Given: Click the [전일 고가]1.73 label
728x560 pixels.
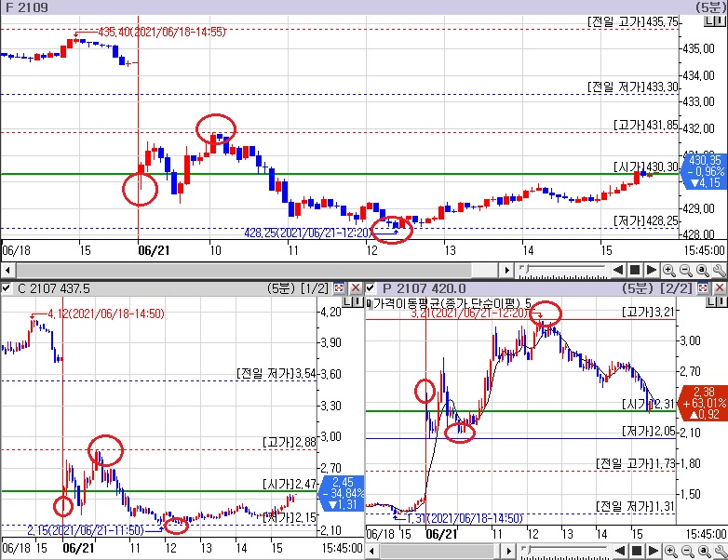Looking at the screenshot, I should [635, 463].
